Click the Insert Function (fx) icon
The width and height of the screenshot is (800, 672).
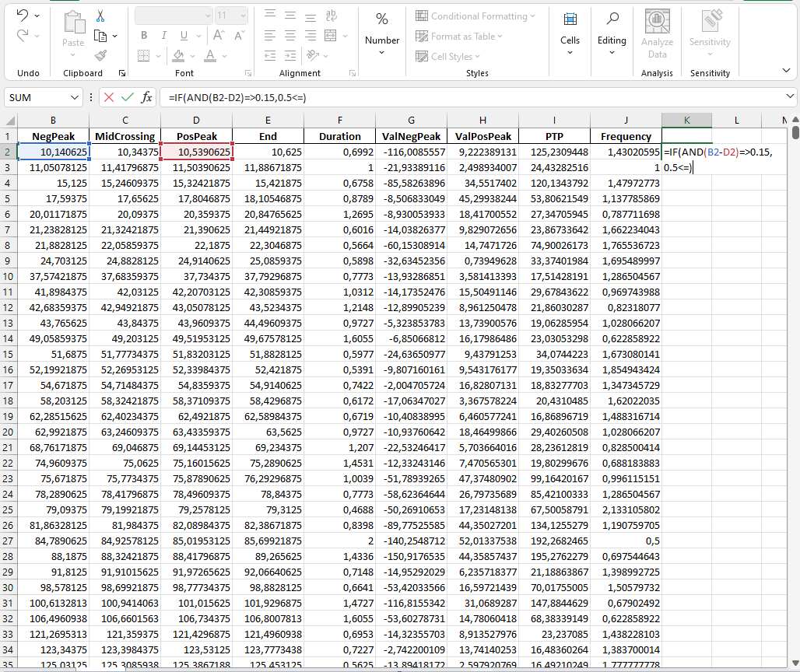pos(146,96)
